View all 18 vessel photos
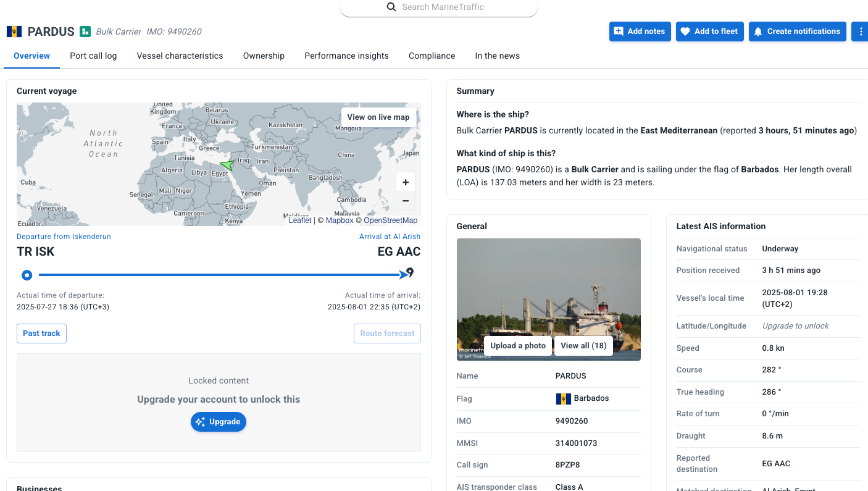 (x=583, y=346)
